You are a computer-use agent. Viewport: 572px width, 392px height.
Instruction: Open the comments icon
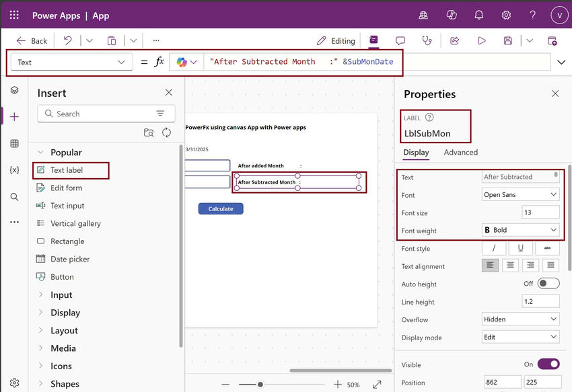pyautogui.click(x=400, y=40)
